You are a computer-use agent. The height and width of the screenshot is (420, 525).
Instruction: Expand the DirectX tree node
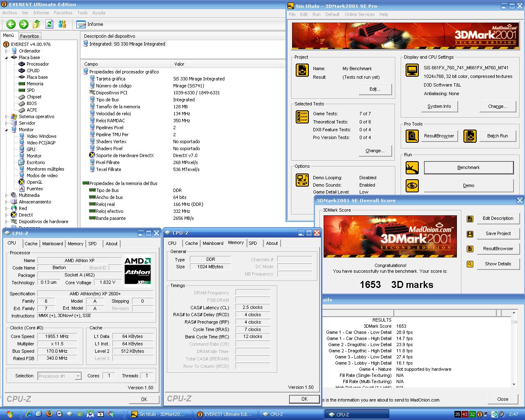tap(7, 215)
